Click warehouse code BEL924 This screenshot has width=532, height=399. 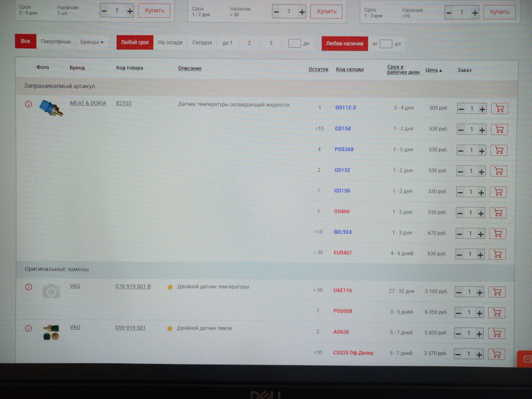pos(342,232)
